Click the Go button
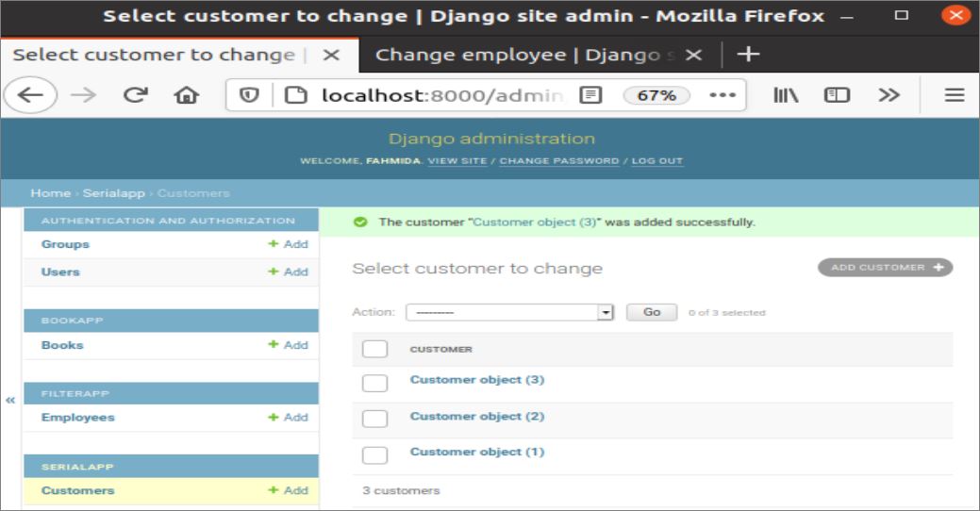 pyautogui.click(x=651, y=312)
